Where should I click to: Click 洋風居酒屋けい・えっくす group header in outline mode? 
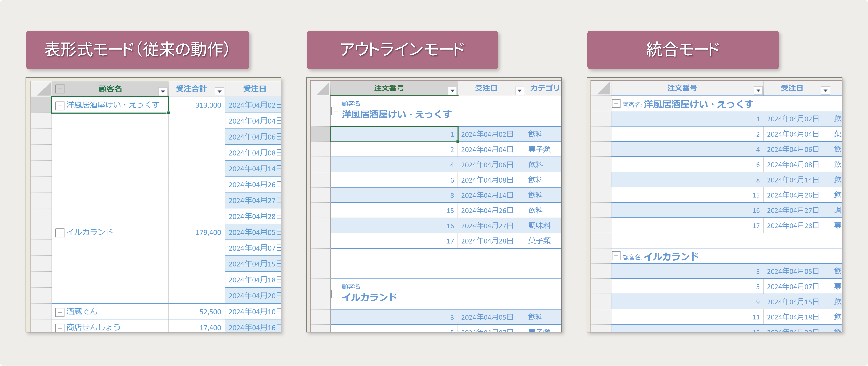tap(446, 111)
